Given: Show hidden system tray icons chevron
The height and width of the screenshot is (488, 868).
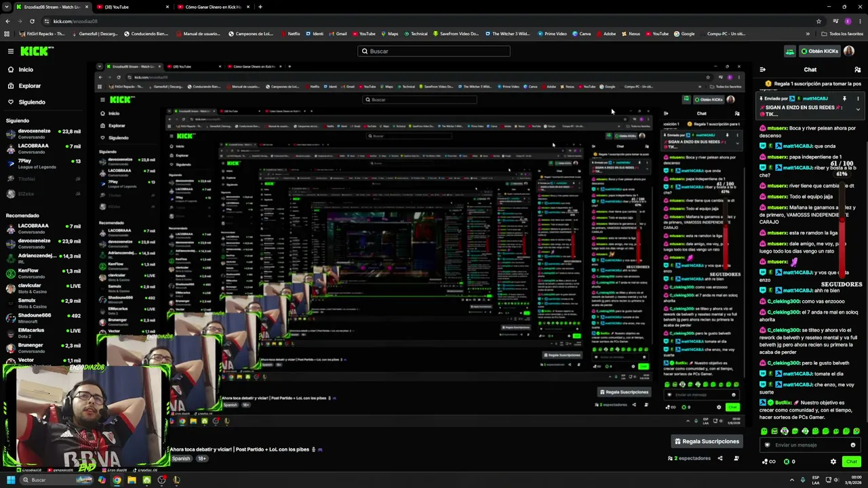Looking at the screenshot, I should click(791, 480).
